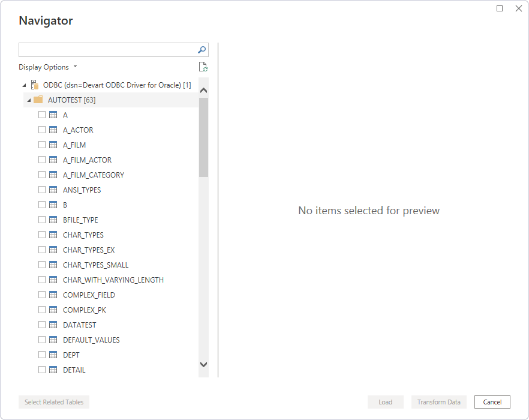Click the AUTOTEST folder icon
529x420 pixels.
38,100
